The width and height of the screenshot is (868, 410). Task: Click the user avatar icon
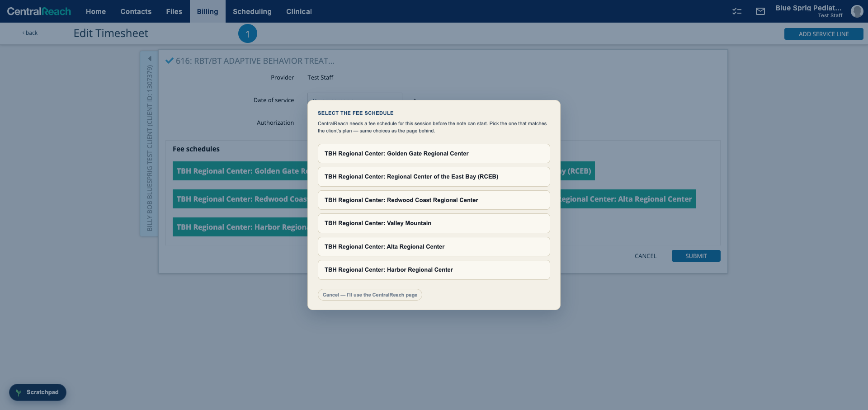point(857,11)
